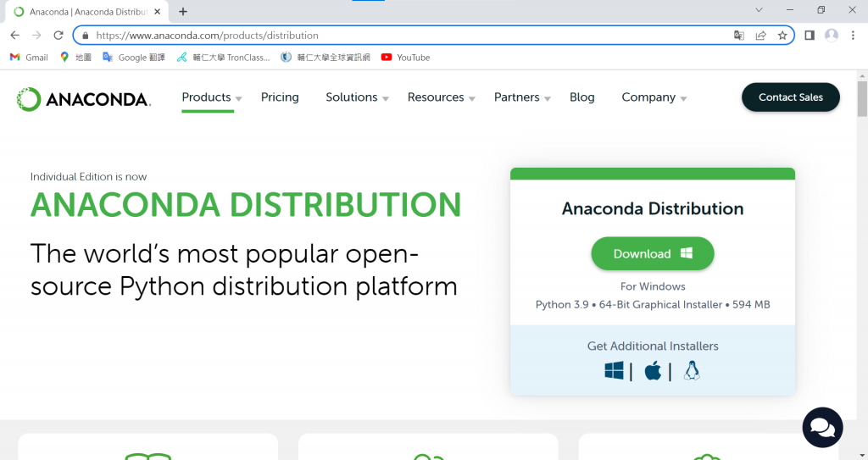868x460 pixels.
Task: Open a new tab with the plus button
Action: pos(183,12)
